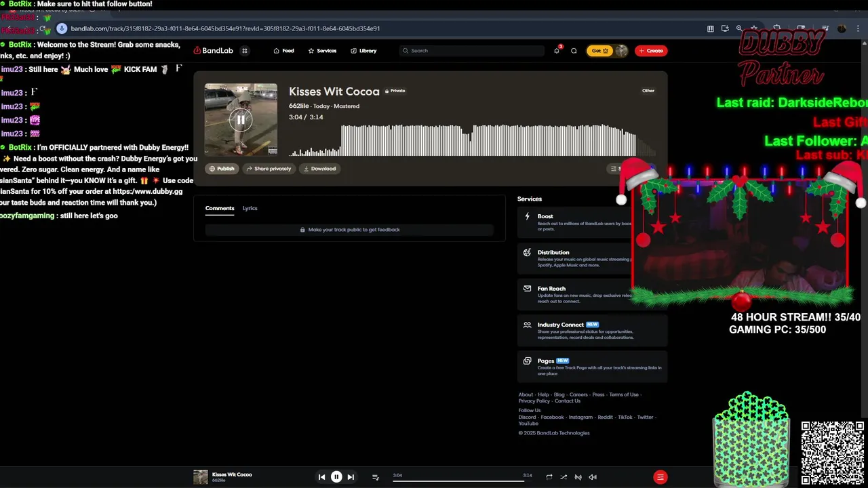Switch to the Comments tab

220,208
